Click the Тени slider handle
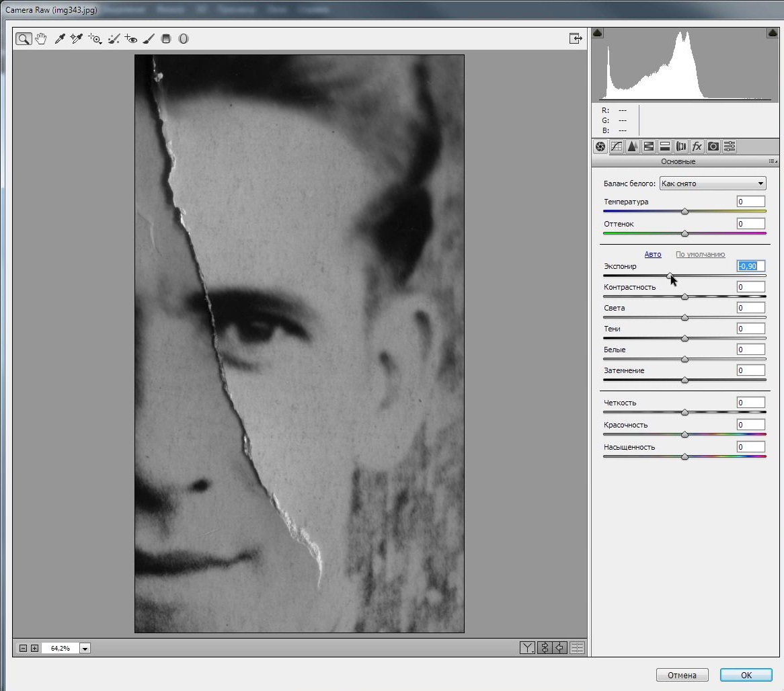 685,339
